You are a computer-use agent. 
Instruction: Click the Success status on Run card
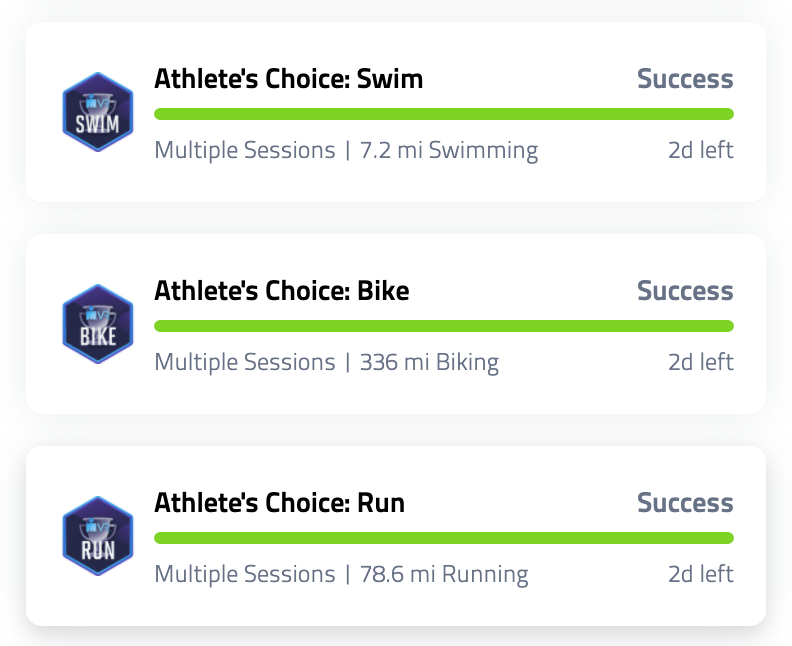[x=685, y=503]
